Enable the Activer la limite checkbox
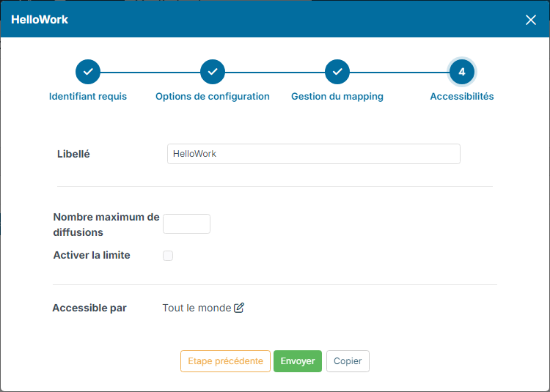The width and height of the screenshot is (550, 392). pos(168,256)
